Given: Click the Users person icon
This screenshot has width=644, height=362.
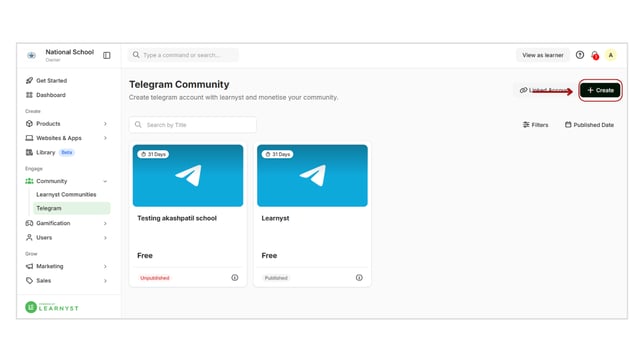Looking at the screenshot, I should [x=29, y=237].
